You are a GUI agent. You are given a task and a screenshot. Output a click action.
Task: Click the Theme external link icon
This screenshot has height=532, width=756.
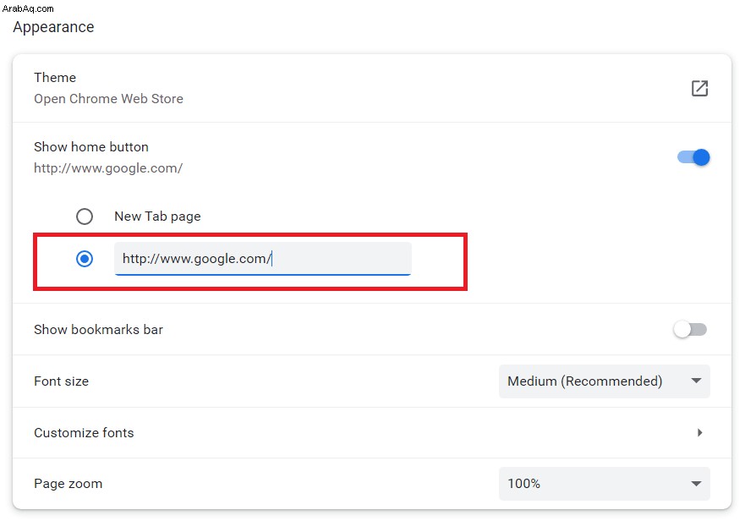pyautogui.click(x=699, y=88)
